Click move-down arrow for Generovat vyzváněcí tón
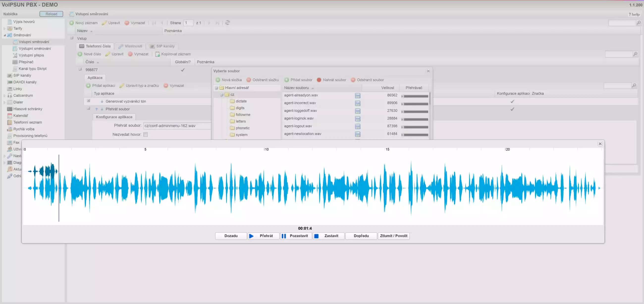 pos(102,101)
